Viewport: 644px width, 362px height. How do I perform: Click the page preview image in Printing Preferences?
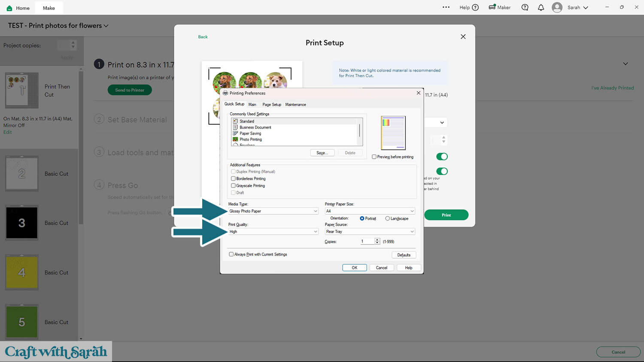click(393, 133)
